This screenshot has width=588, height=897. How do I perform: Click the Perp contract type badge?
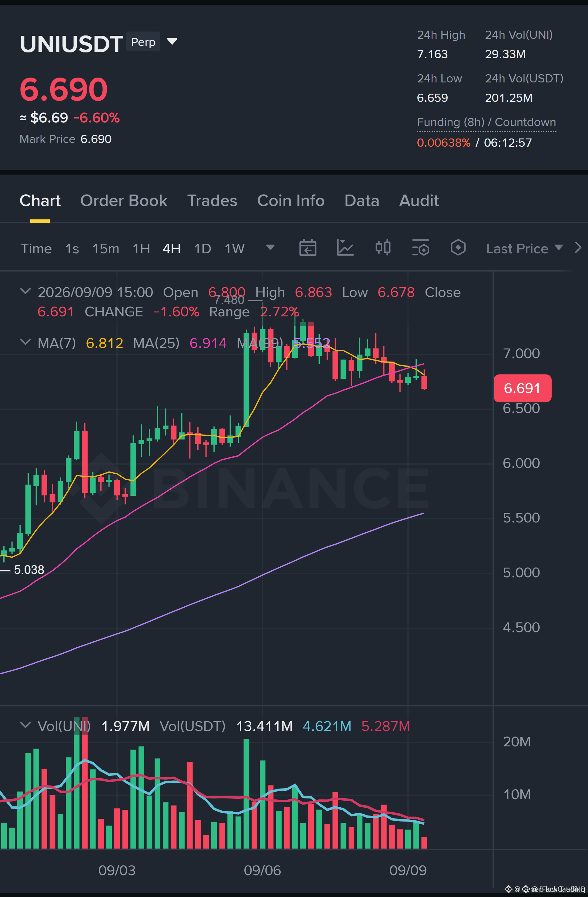coord(143,42)
